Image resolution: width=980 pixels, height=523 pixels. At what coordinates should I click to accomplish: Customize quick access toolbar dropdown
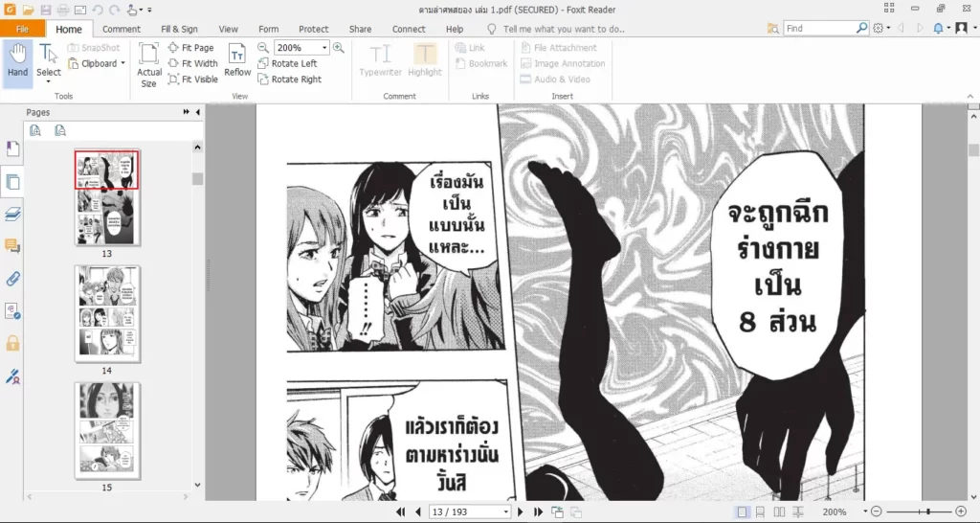(x=149, y=10)
